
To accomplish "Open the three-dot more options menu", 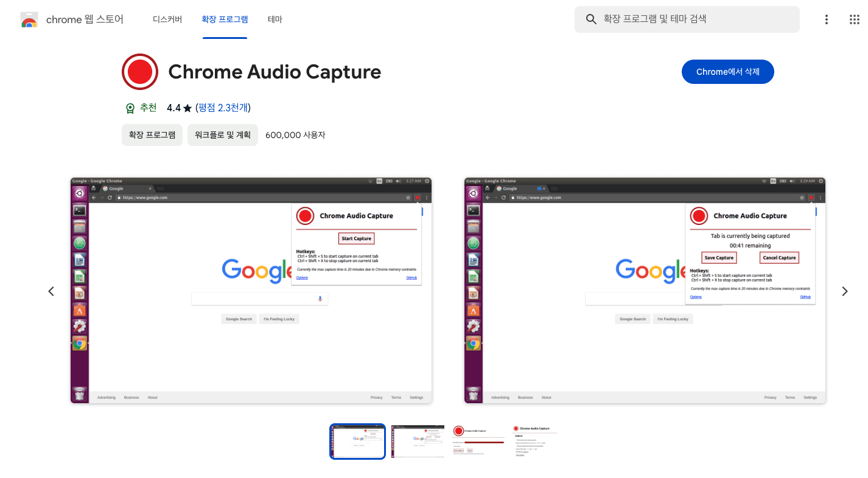I will [x=827, y=19].
